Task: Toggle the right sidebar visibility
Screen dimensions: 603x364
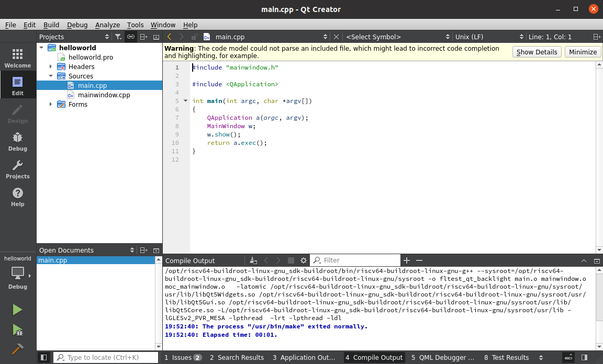Action: (584, 358)
